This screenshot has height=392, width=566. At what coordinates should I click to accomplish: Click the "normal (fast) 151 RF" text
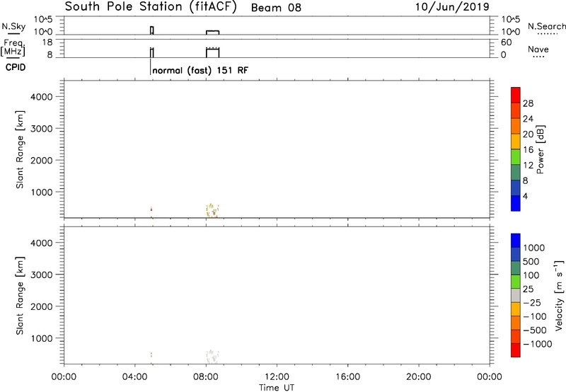(200, 70)
